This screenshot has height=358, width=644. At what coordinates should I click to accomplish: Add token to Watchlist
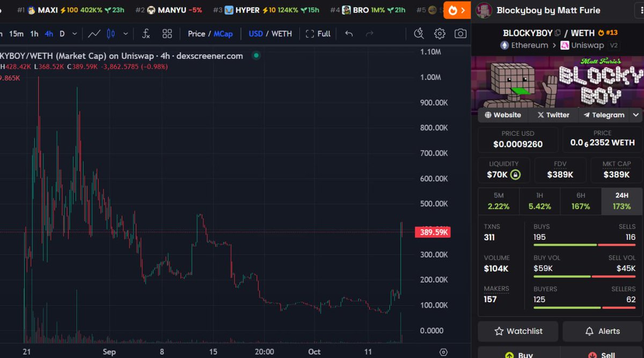[518, 331]
